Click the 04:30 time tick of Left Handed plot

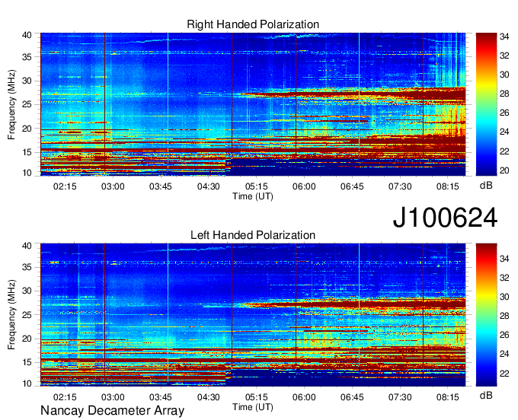[209, 397]
